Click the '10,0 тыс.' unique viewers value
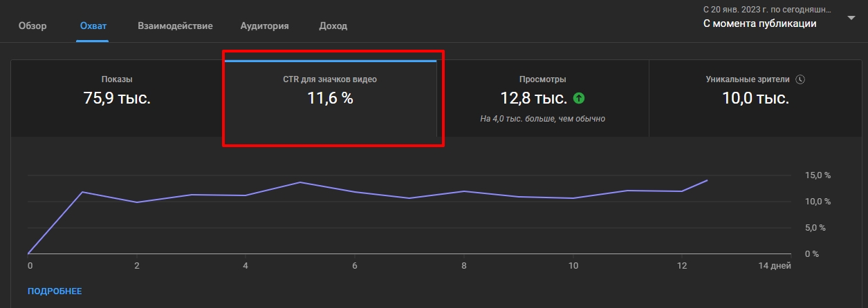 [x=755, y=98]
